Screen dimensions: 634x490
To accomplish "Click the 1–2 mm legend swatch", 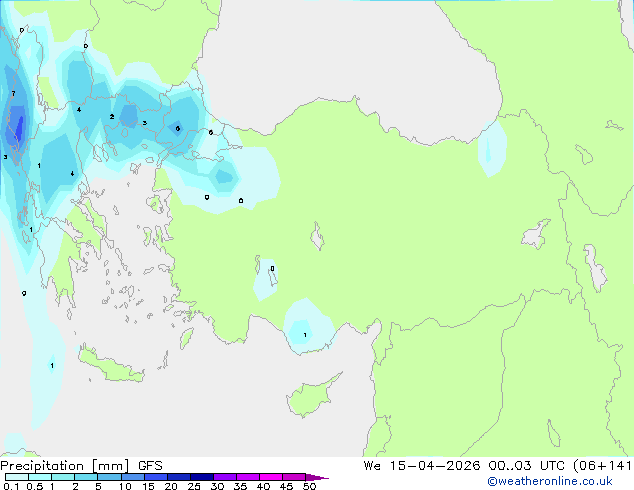I will click(x=63, y=477).
